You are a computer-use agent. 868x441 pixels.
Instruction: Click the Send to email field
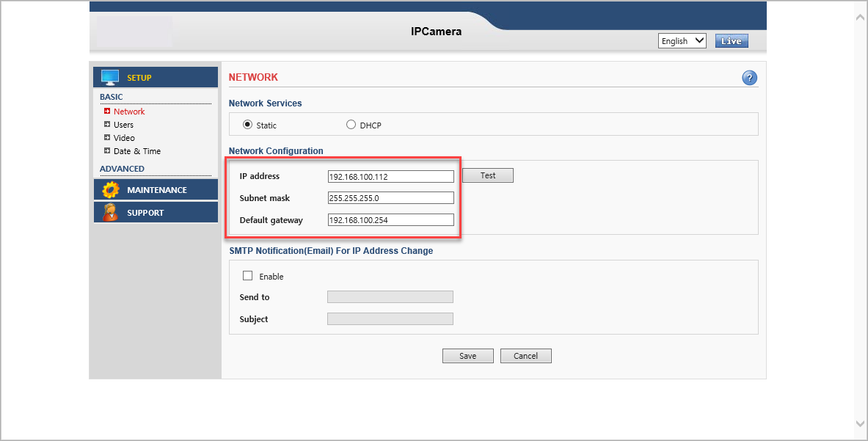click(390, 297)
